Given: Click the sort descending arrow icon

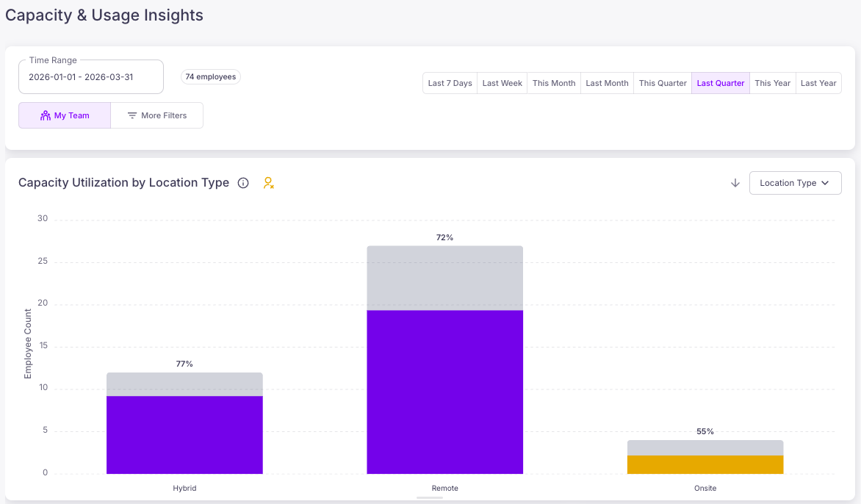Looking at the screenshot, I should pos(735,183).
